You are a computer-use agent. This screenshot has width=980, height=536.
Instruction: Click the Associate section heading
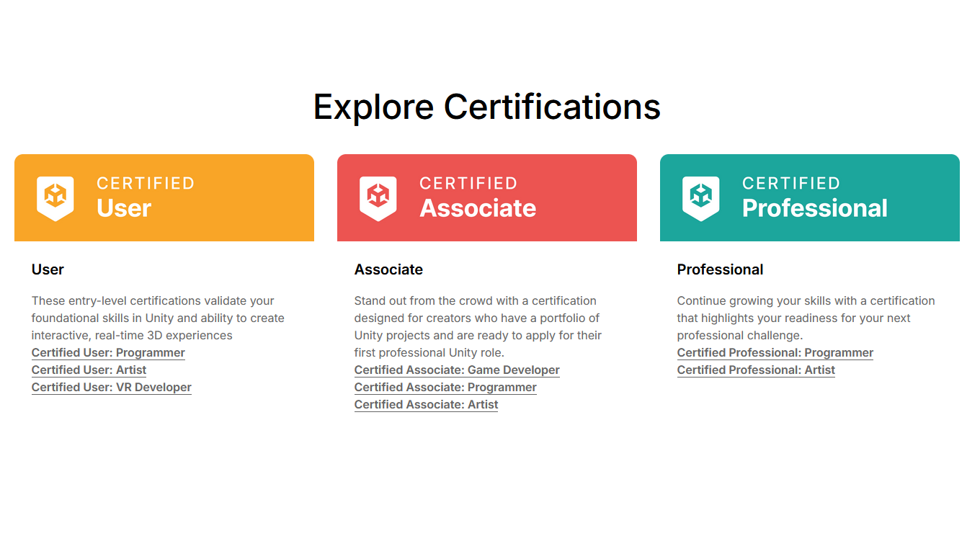388,269
